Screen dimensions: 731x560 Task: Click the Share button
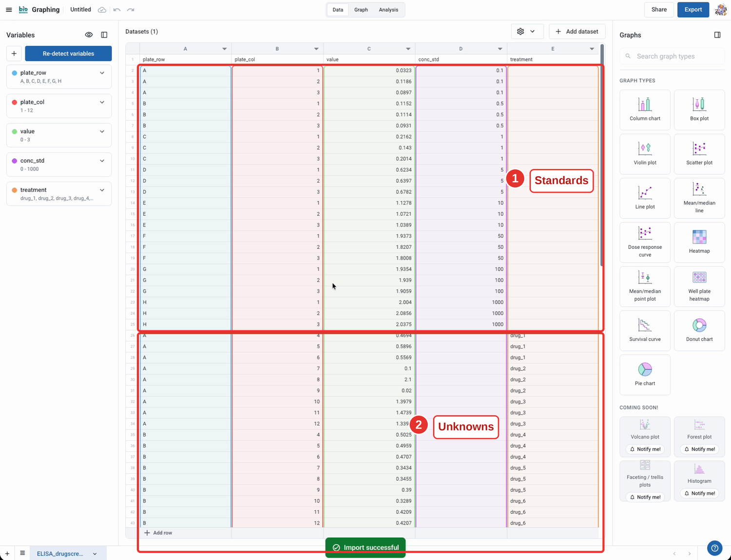coord(659,10)
